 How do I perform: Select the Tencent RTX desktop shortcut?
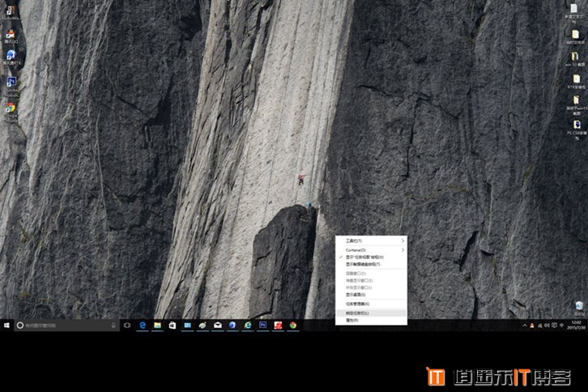pos(11,58)
